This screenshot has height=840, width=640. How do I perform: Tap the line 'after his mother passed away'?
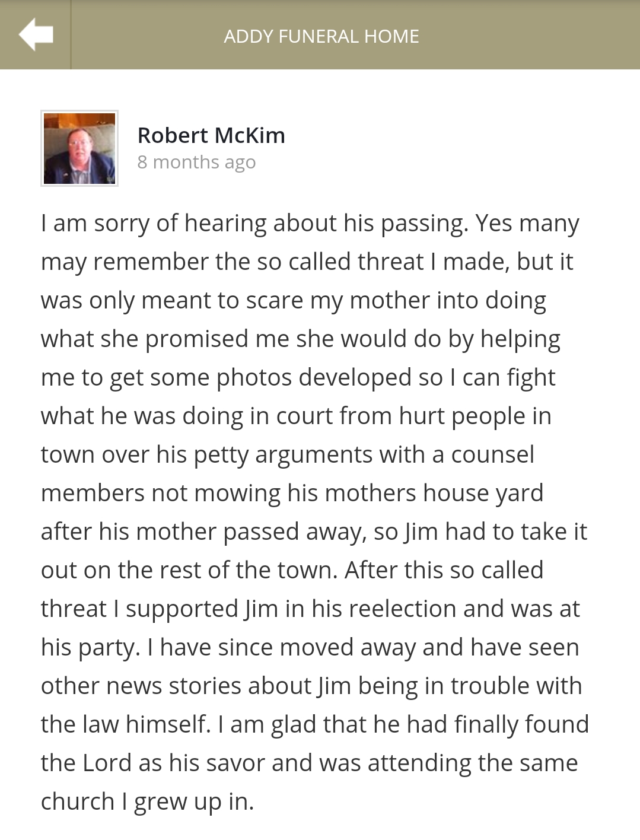coord(314,532)
